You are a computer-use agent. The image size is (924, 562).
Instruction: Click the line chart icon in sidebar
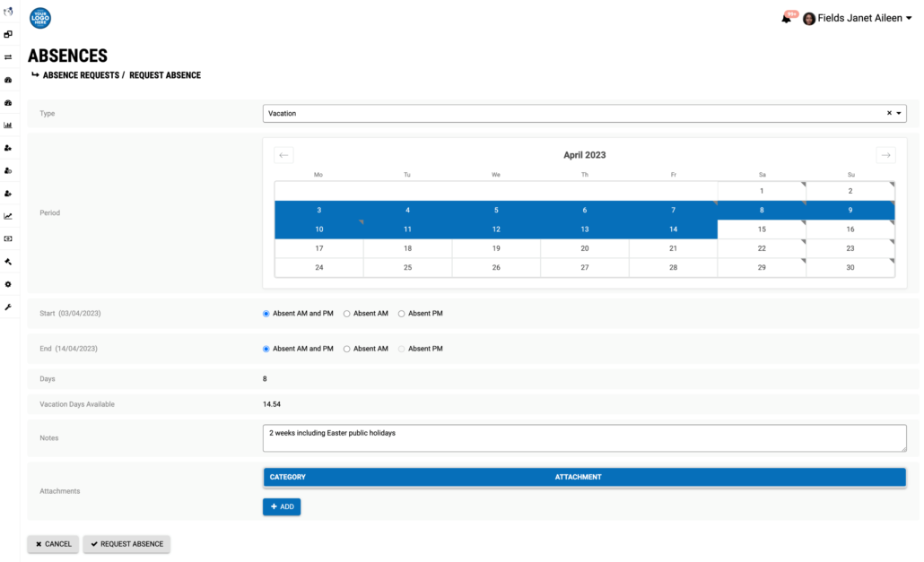(8, 216)
